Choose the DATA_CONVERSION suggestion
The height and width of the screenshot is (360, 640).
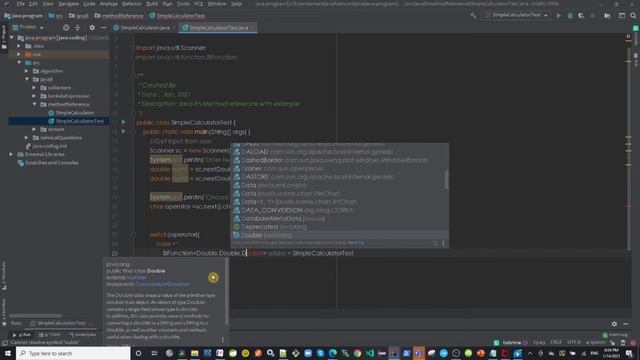(x=340, y=210)
